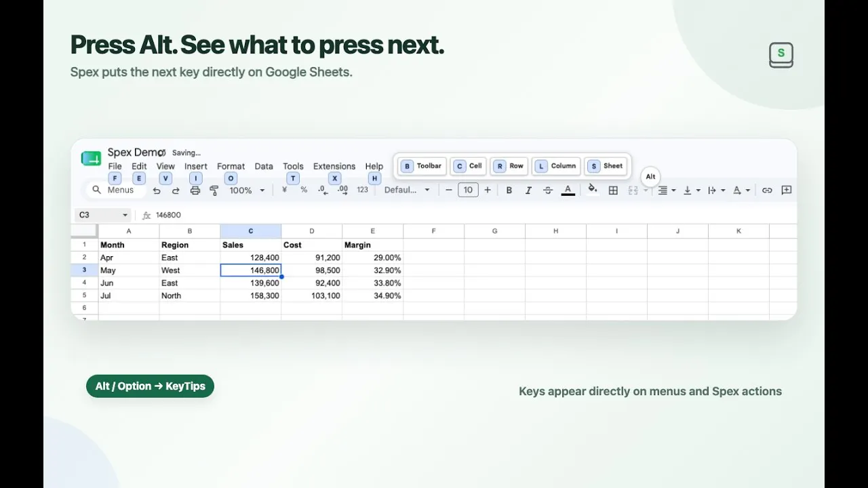Open the Data menu
Viewport: 868px width, 488px height.
264,166
